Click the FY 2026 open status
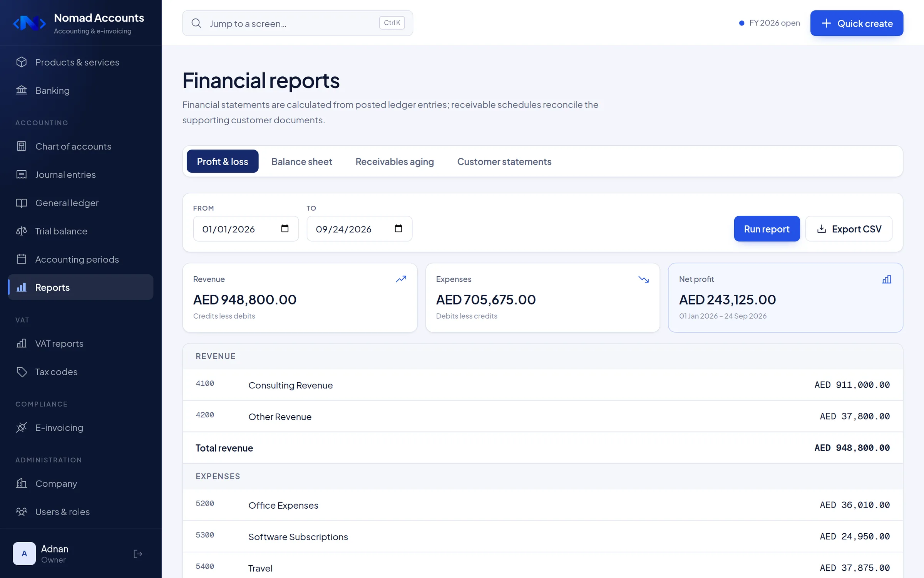 (770, 23)
